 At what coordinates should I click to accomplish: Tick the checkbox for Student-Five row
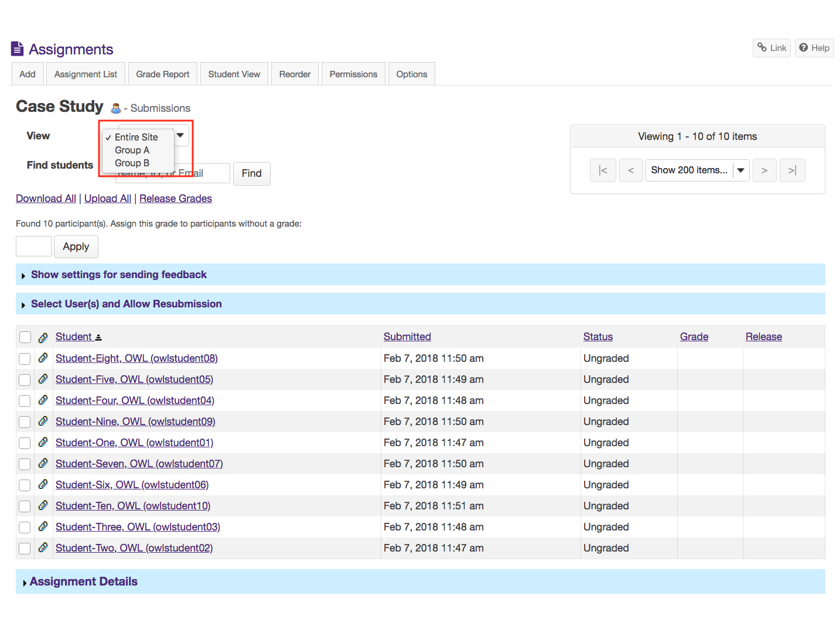25,380
